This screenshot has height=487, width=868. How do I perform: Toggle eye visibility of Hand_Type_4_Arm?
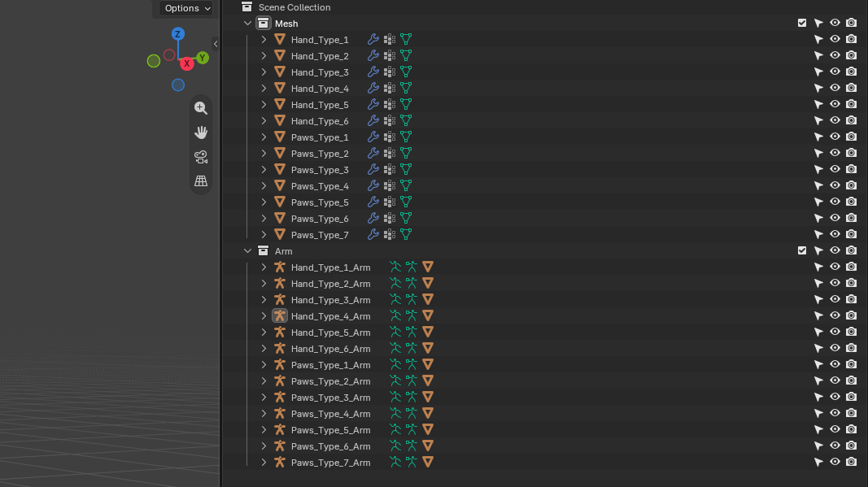point(835,316)
